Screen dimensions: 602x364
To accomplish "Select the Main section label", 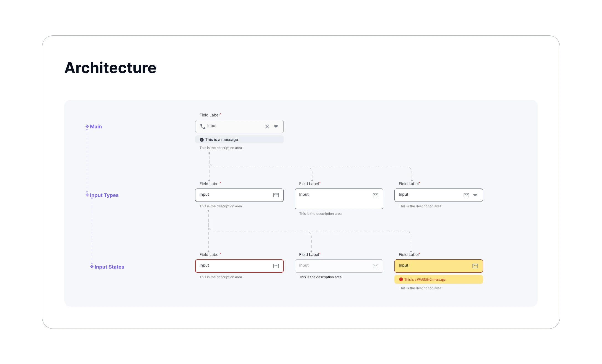I will tap(96, 127).
